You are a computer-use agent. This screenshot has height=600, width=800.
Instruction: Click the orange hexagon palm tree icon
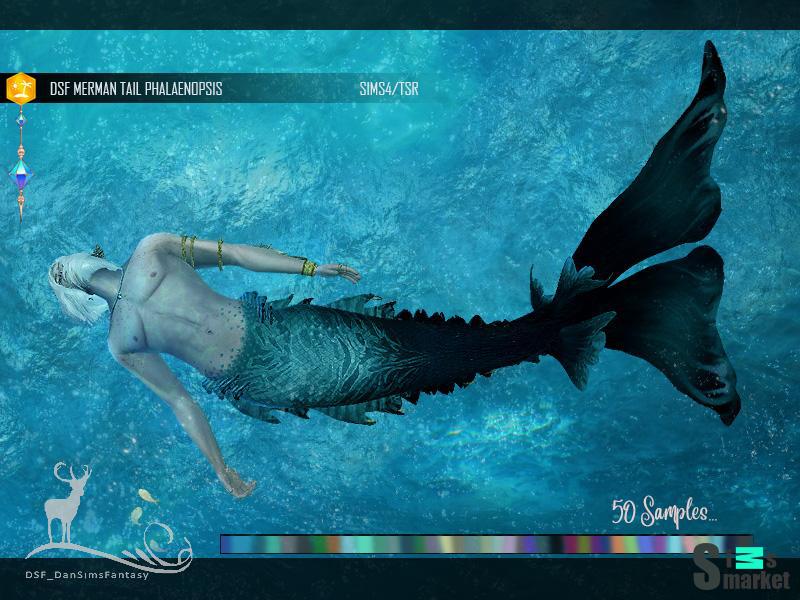[x=20, y=88]
